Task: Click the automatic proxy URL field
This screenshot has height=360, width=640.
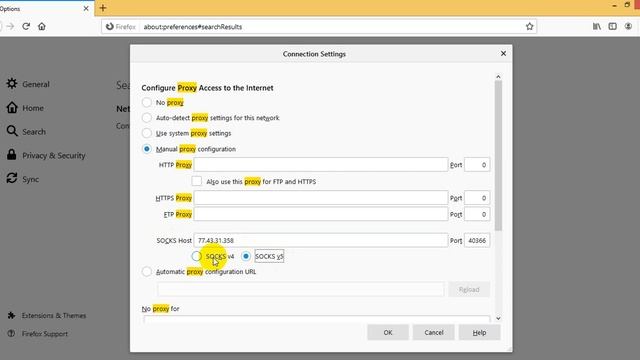Action: pos(301,289)
